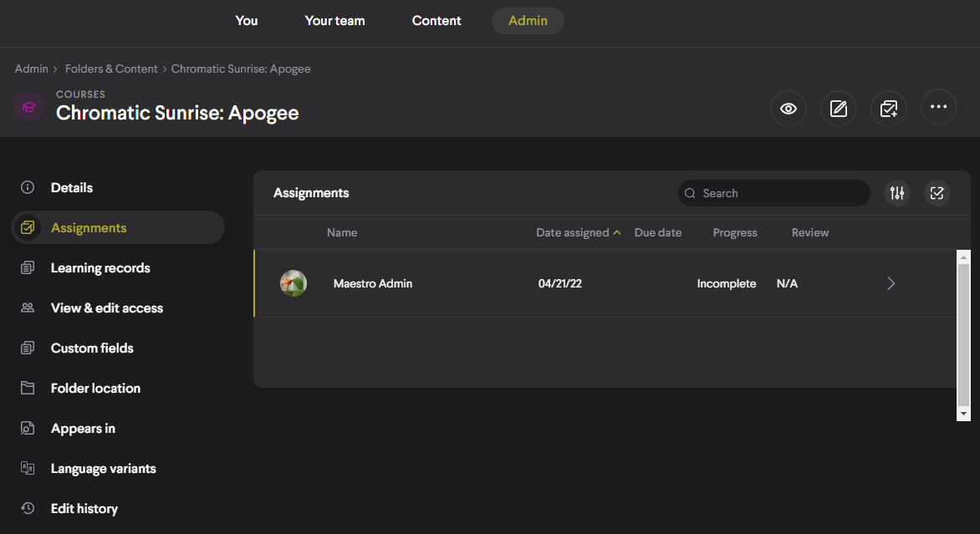Select Learning records in the sidebar

pyautogui.click(x=100, y=267)
